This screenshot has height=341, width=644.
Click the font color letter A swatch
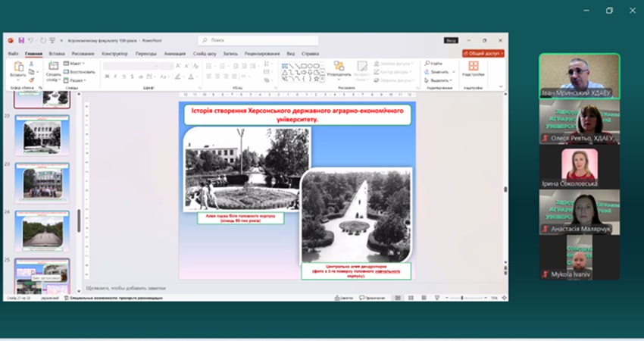[x=191, y=77]
